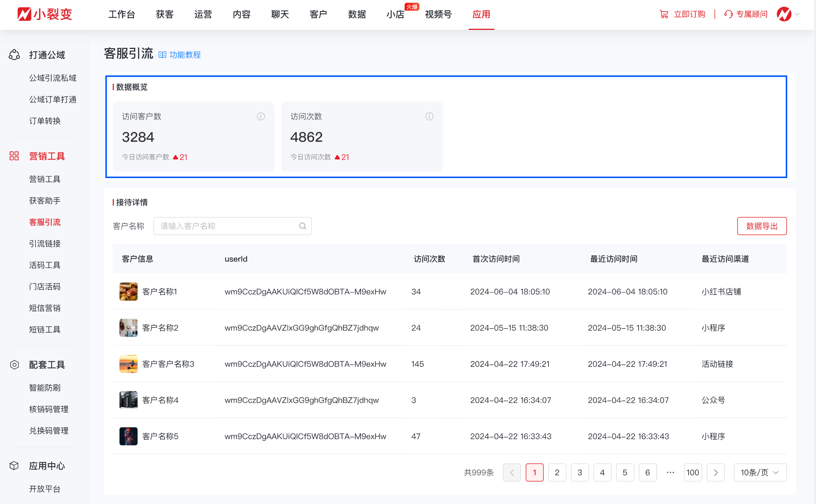816x504 pixels.
Task: Click the 配套工具 hexagon icon
Action: (x=14, y=365)
